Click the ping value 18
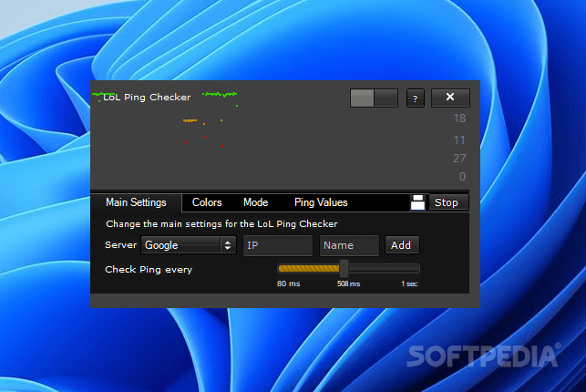Image resolution: width=586 pixels, height=392 pixels. pos(459,119)
